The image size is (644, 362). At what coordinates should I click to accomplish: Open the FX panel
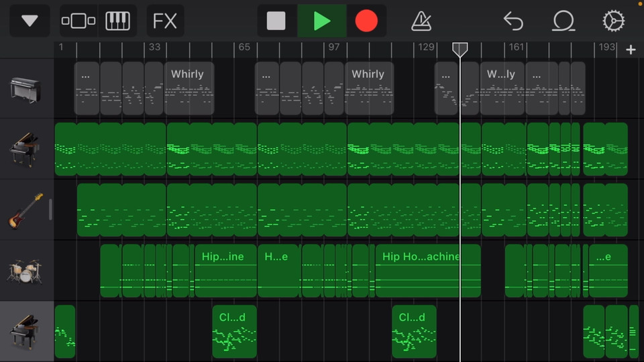pos(165,21)
